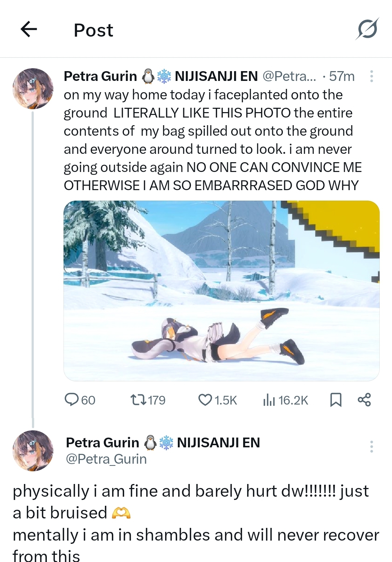Tap the reply bubble icon showing 60
The width and height of the screenshot is (392, 562).
[x=72, y=400]
